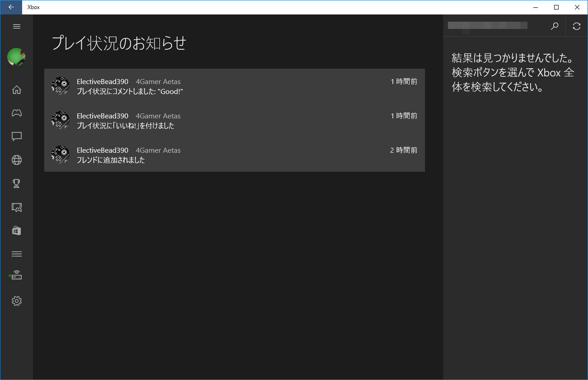Screen dimensions: 588x380
Task: Open Achievements trophy icon
Action: pos(17,183)
